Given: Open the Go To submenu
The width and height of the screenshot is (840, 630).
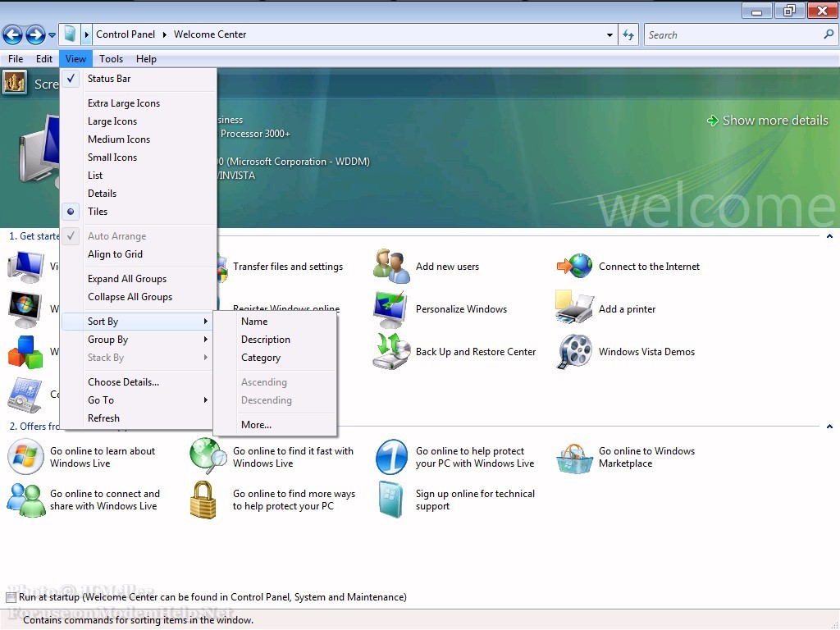Looking at the screenshot, I should (138, 400).
